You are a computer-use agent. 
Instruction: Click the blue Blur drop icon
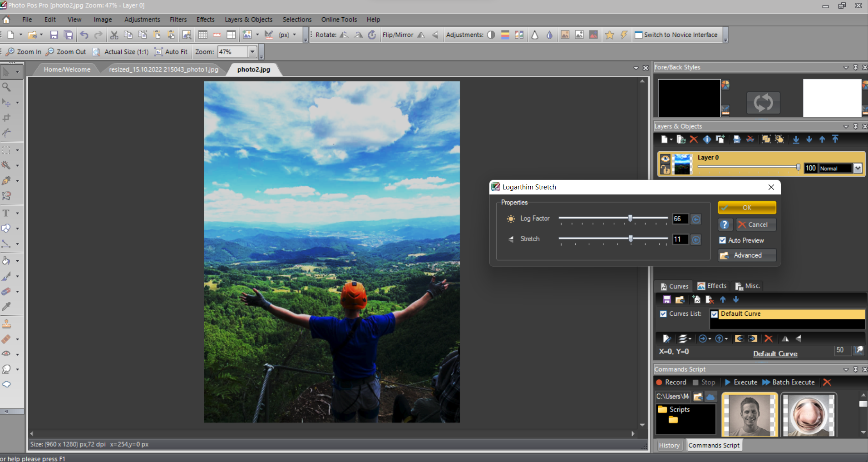[x=549, y=35]
